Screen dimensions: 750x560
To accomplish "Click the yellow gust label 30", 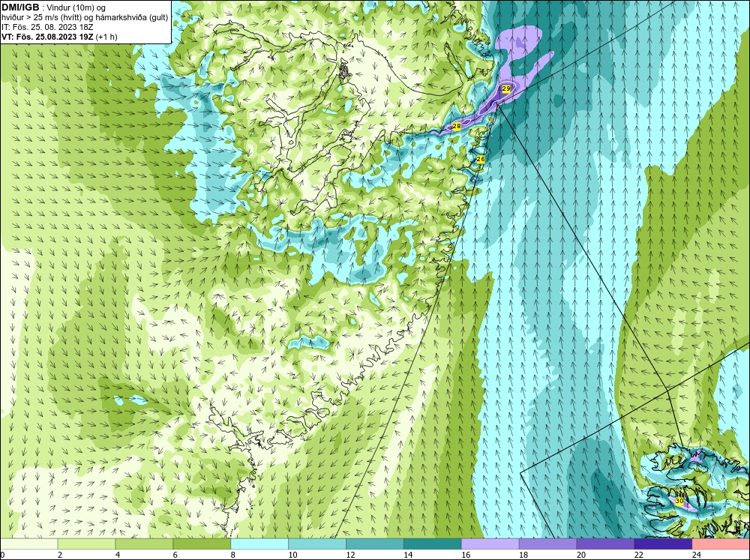I will 679,502.
